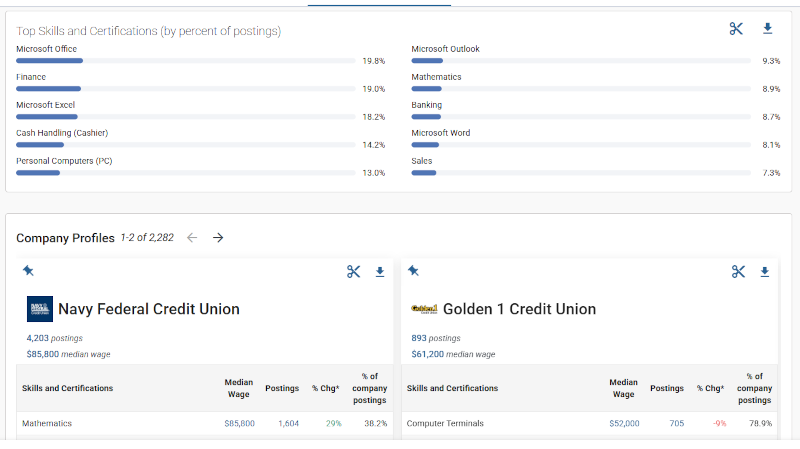The height and width of the screenshot is (449, 800).
Task: Click the Navy Federal Credit Union logo
Action: click(40, 309)
